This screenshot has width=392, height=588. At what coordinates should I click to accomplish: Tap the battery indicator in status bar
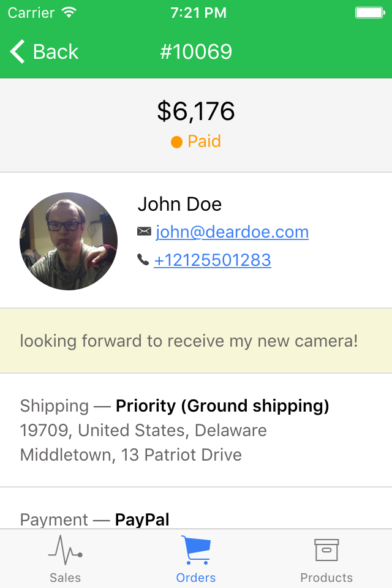pyautogui.click(x=370, y=13)
